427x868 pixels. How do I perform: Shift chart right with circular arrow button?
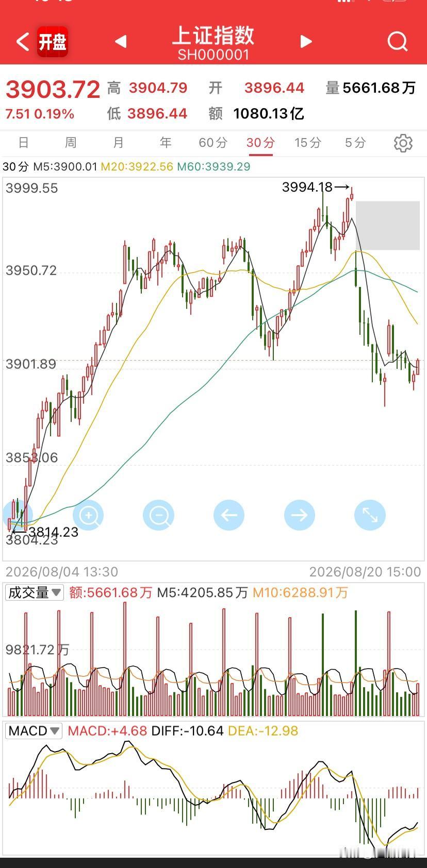click(300, 515)
